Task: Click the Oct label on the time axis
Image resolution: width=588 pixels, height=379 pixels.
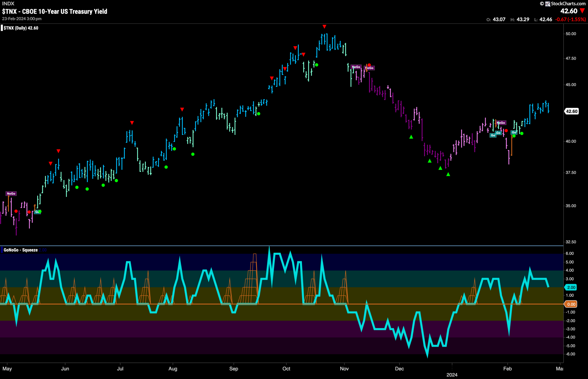Action: (x=286, y=369)
